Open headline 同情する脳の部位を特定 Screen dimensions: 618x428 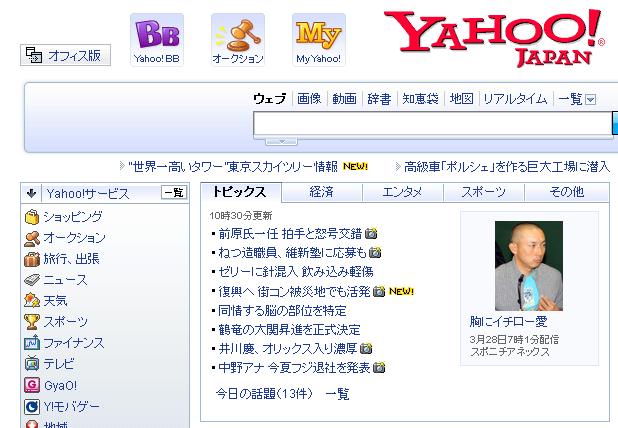[282, 311]
